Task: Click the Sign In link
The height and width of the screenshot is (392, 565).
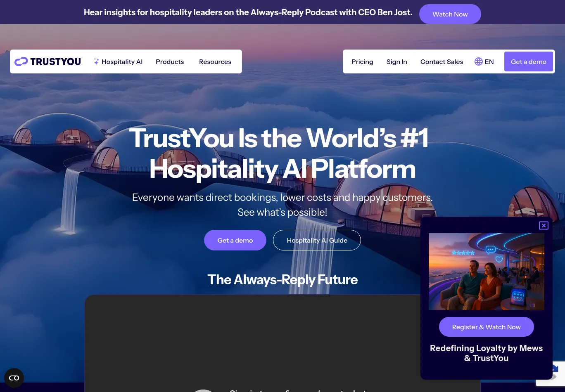Action: (397, 61)
